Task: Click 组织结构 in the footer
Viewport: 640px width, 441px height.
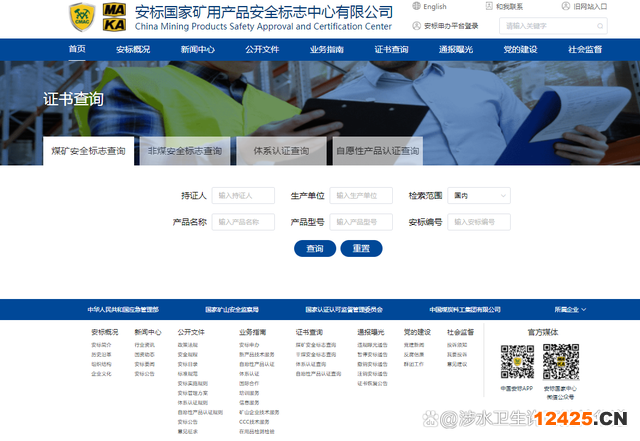Action: (101, 364)
